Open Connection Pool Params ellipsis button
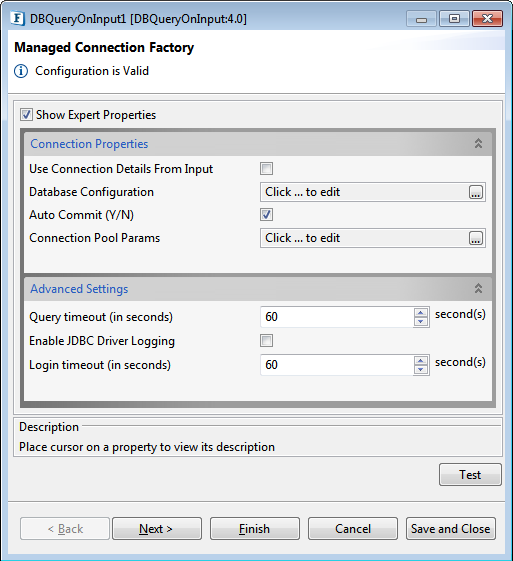The width and height of the screenshot is (513, 561). click(476, 238)
